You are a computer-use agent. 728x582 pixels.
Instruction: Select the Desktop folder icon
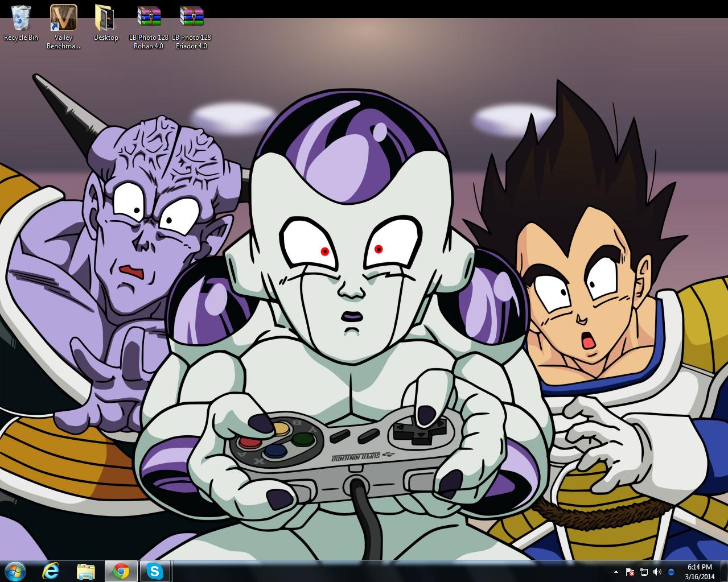pyautogui.click(x=106, y=18)
